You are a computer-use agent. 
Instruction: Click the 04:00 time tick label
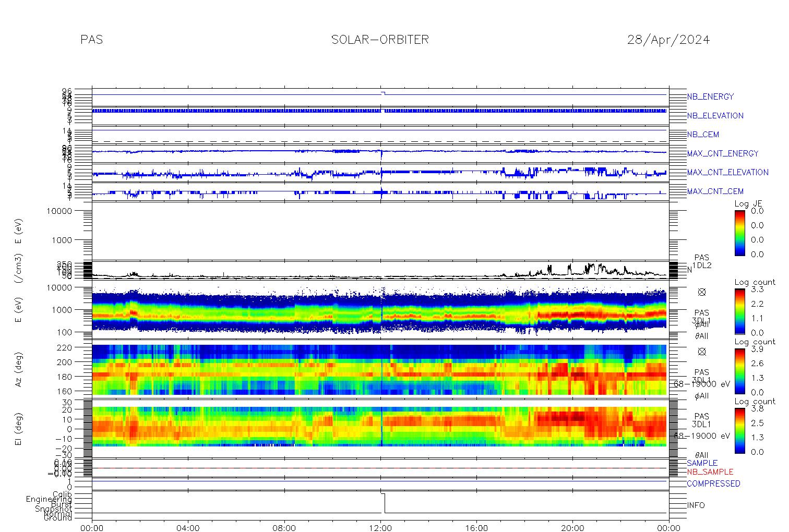coord(188,528)
